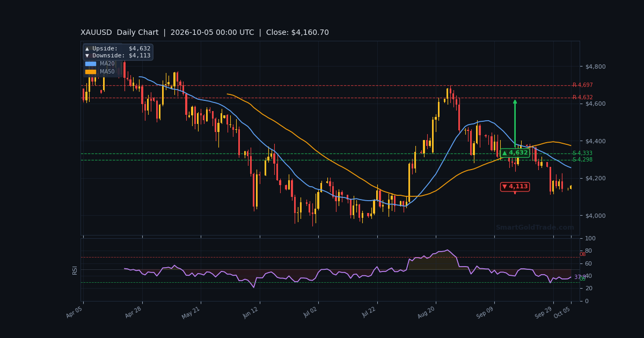Click the purple current RSI value label
The width and height of the screenshot is (644, 338).
click(579, 277)
